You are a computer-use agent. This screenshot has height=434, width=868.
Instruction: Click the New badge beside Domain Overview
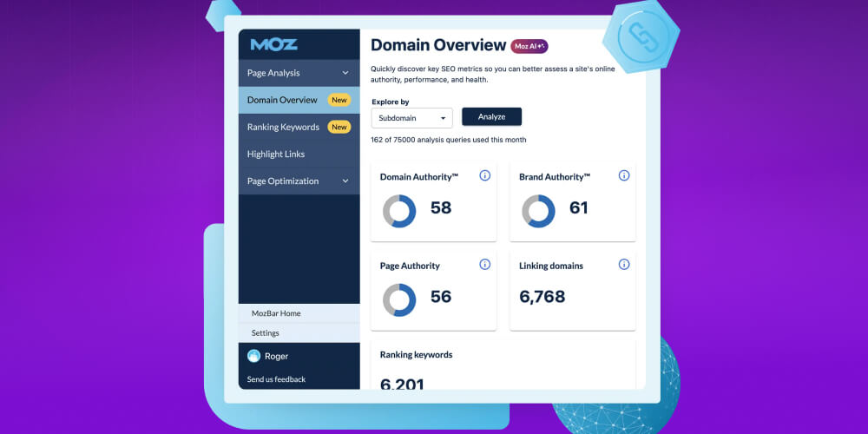339,100
